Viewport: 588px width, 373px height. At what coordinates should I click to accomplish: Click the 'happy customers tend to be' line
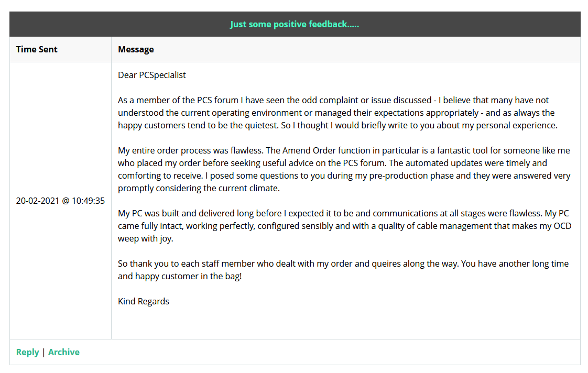[338, 125]
